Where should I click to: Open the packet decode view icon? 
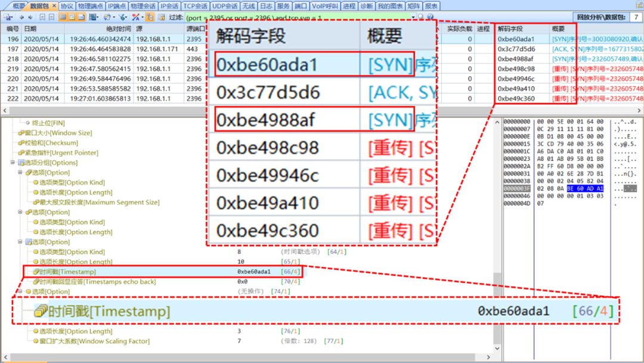pyautogui.click(x=72, y=17)
